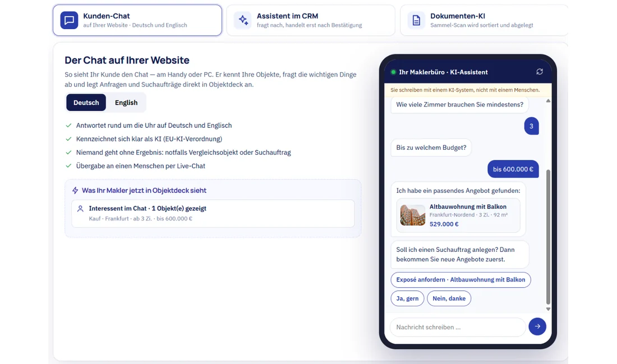This screenshot has width=617, height=364.
Task: Click checkmark beside Übergabe an einen Menschen
Action: [68, 166]
